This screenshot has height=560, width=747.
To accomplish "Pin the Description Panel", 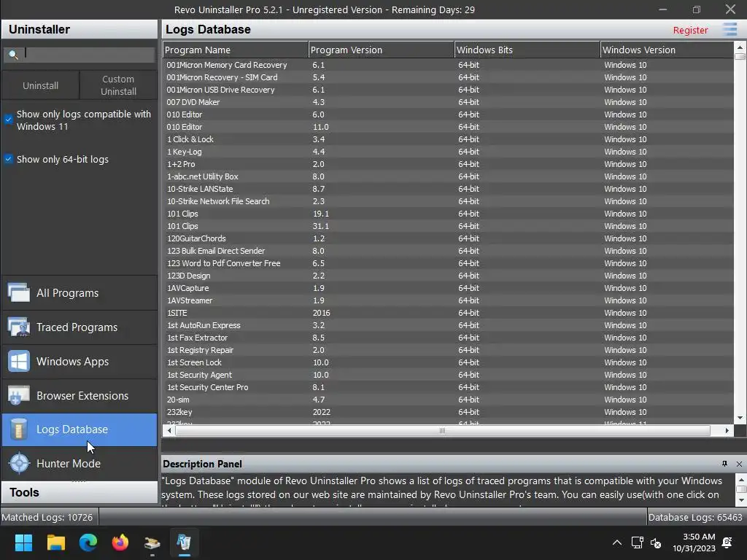I will pos(724,464).
